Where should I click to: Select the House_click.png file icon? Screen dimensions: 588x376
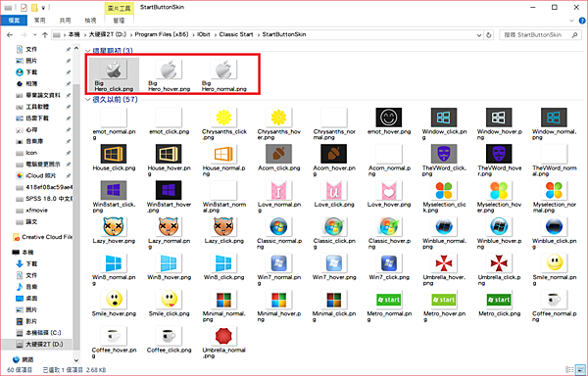[114, 154]
